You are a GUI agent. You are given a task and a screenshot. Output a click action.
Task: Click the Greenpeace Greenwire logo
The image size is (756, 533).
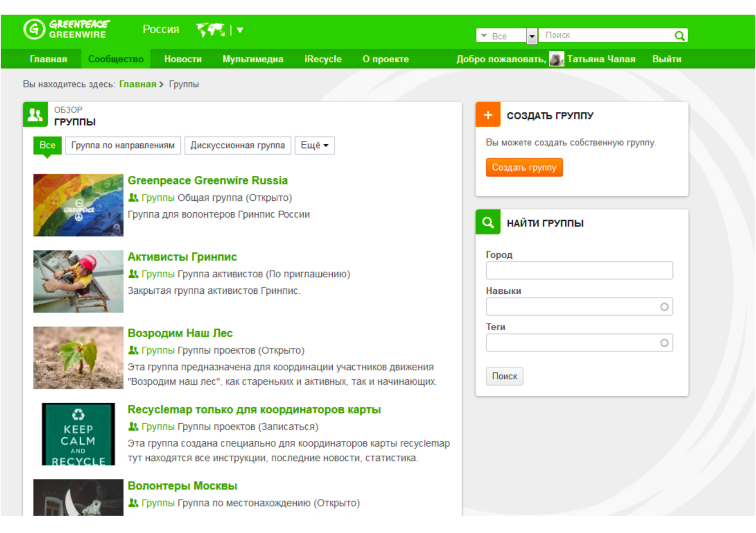pos(67,29)
